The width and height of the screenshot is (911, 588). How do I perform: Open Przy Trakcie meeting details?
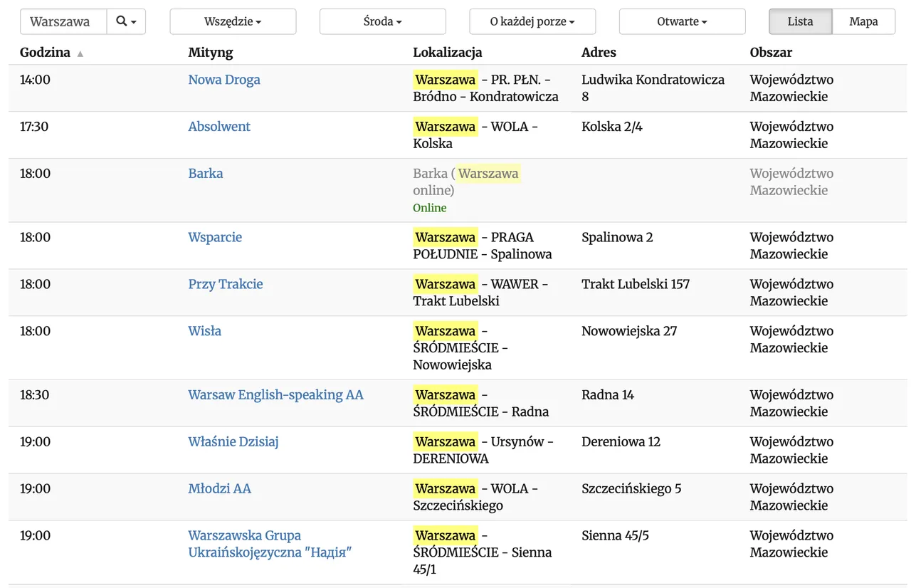pos(225,285)
